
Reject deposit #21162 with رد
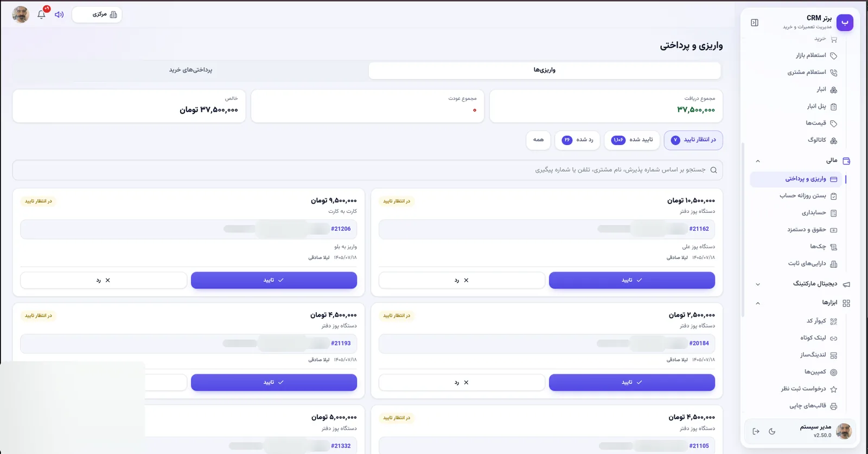pos(462,280)
